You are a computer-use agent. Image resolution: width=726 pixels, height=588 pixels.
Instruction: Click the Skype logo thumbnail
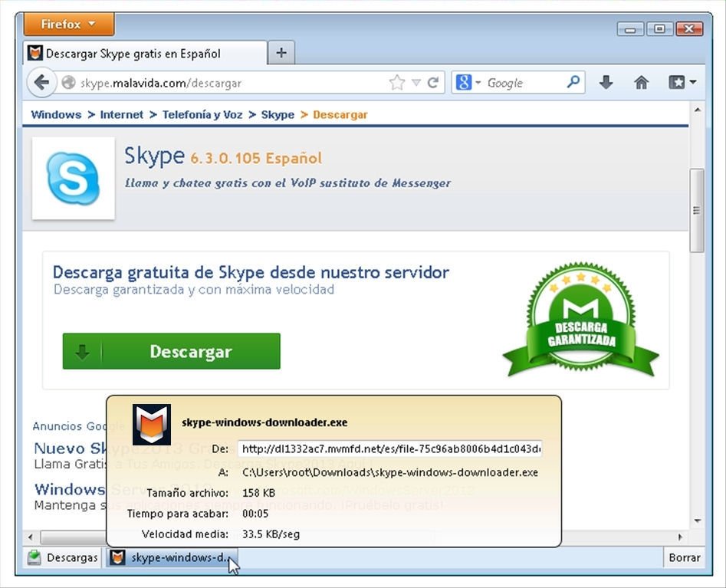click(x=73, y=179)
